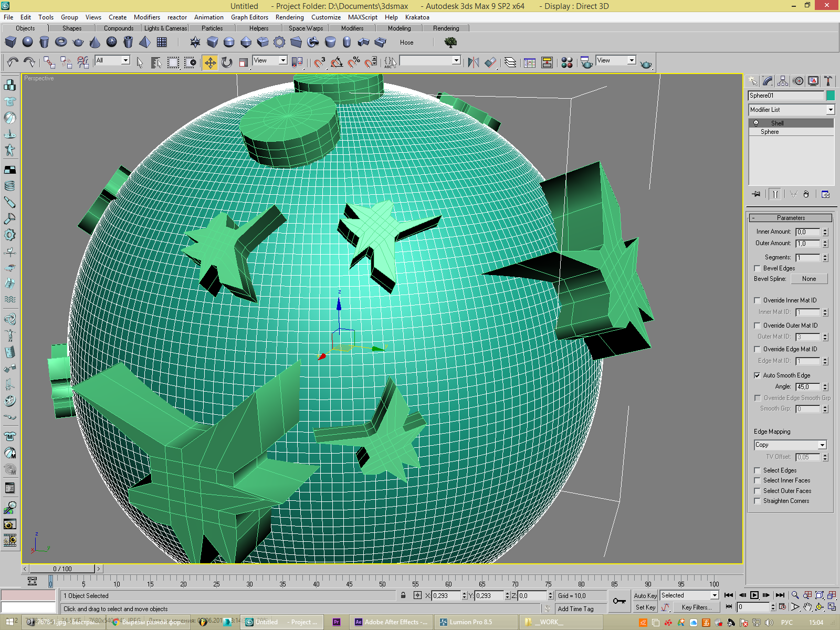Expand the Edge Mapping Copy dropdown
This screenshot has width=840, height=630.
tap(790, 445)
